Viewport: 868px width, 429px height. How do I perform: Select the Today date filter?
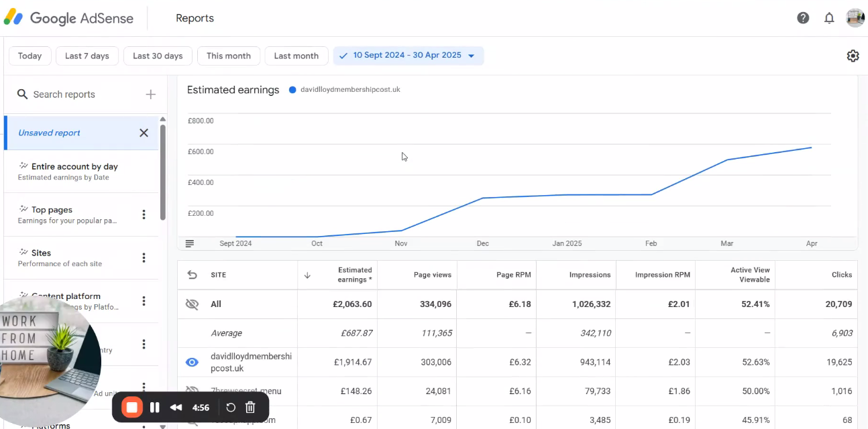(30, 56)
